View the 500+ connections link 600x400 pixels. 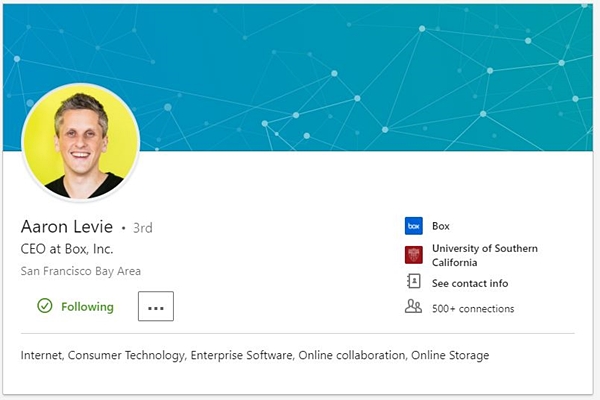[473, 309]
